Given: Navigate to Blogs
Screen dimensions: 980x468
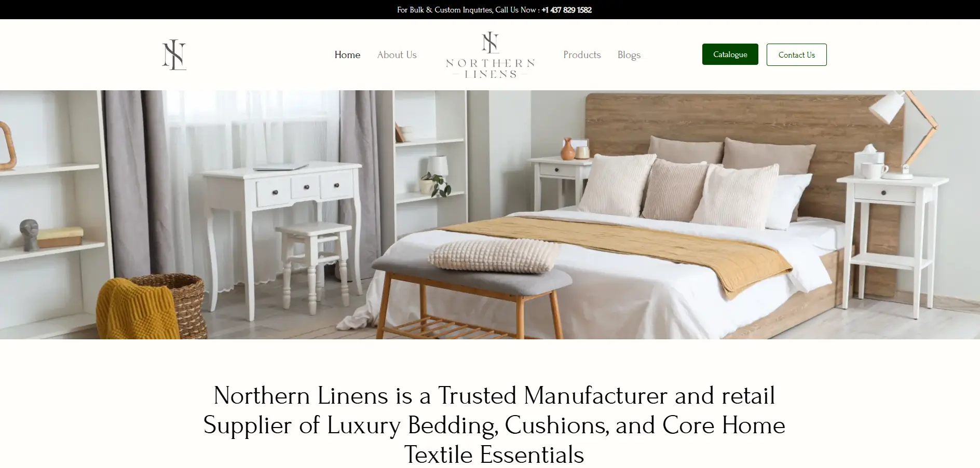Looking at the screenshot, I should (629, 54).
